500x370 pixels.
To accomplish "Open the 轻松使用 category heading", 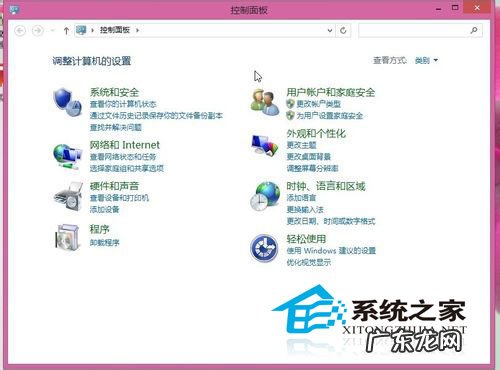I will click(306, 239).
